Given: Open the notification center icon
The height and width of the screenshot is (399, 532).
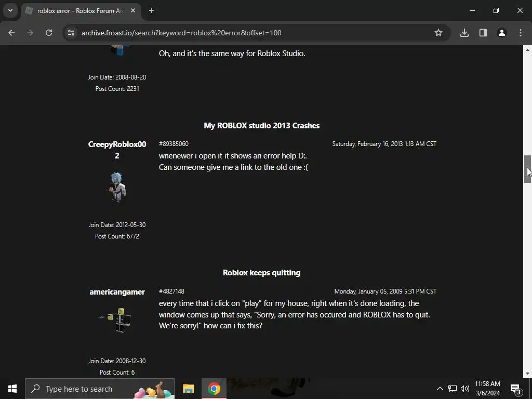Looking at the screenshot, I should click(x=516, y=389).
